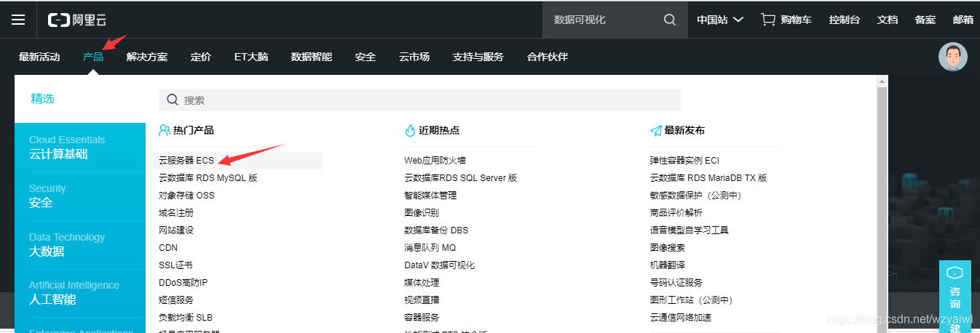Select 云计算基础 Cloud Essentials category
Image resolution: width=980 pixels, height=333 pixels.
[x=80, y=147]
